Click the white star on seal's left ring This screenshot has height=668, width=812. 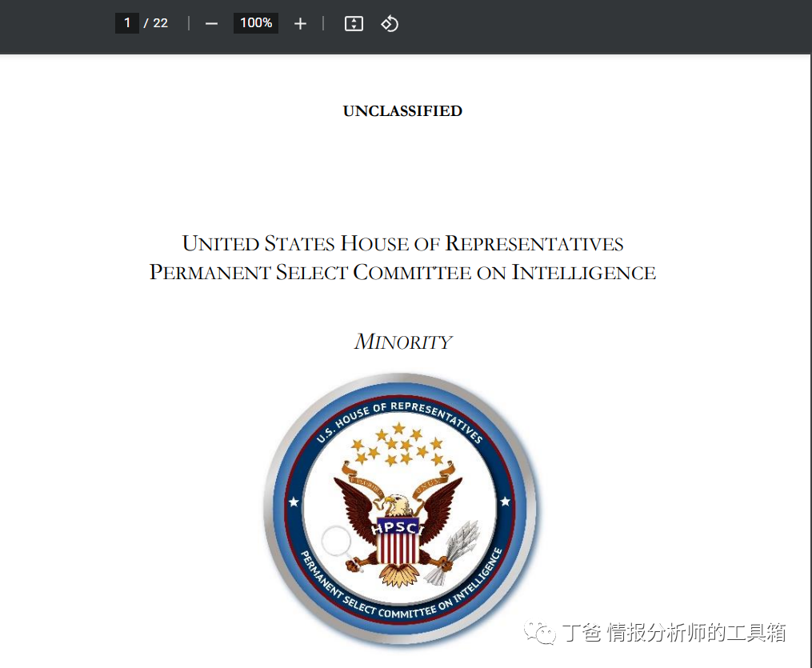(x=293, y=502)
